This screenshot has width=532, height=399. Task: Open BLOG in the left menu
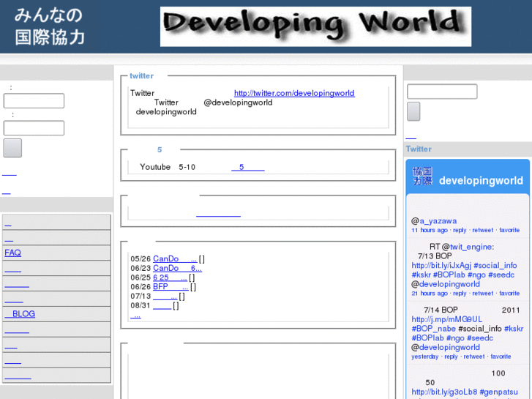click(20, 314)
